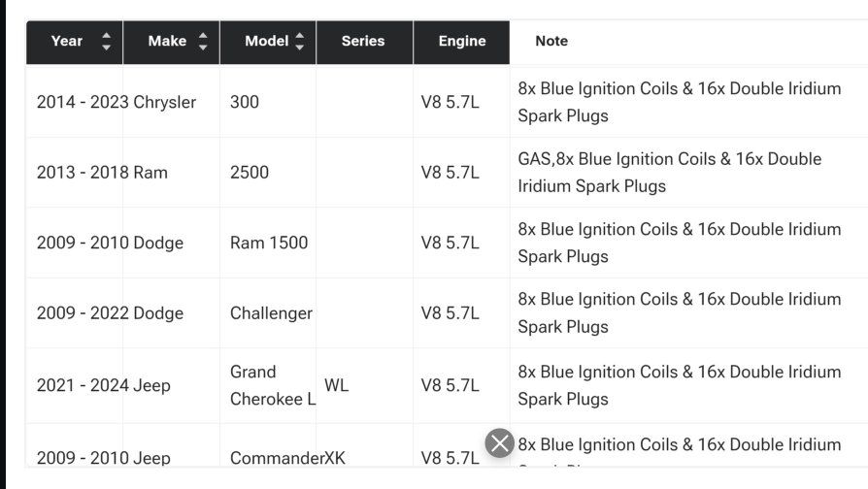Click the WL series cell
The height and width of the screenshot is (489, 868).
pyautogui.click(x=336, y=385)
